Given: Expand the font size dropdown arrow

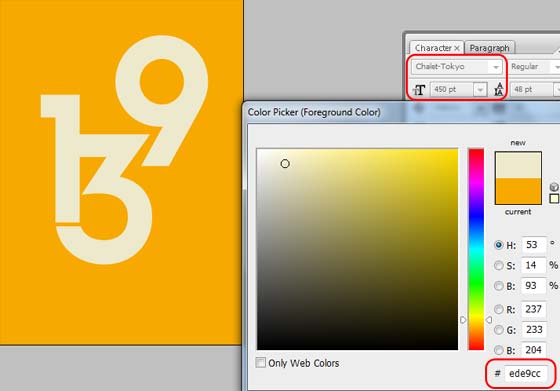Looking at the screenshot, I should [480, 90].
